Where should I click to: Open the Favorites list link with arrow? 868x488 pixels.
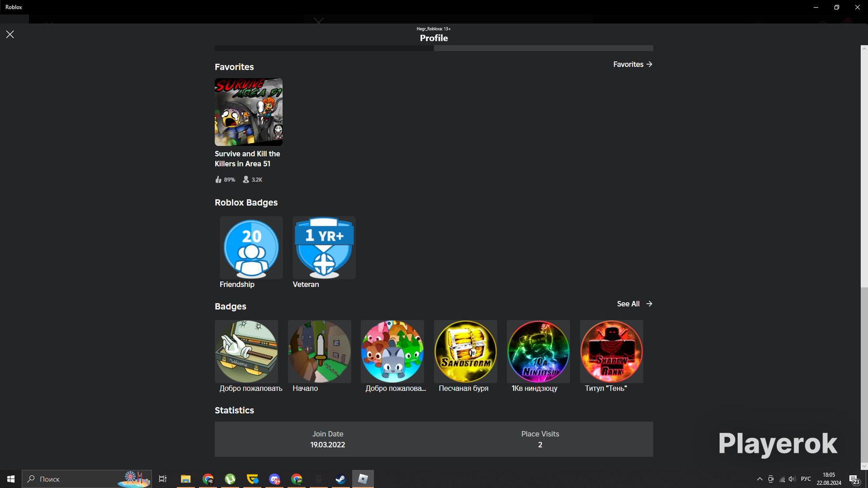[x=633, y=64]
